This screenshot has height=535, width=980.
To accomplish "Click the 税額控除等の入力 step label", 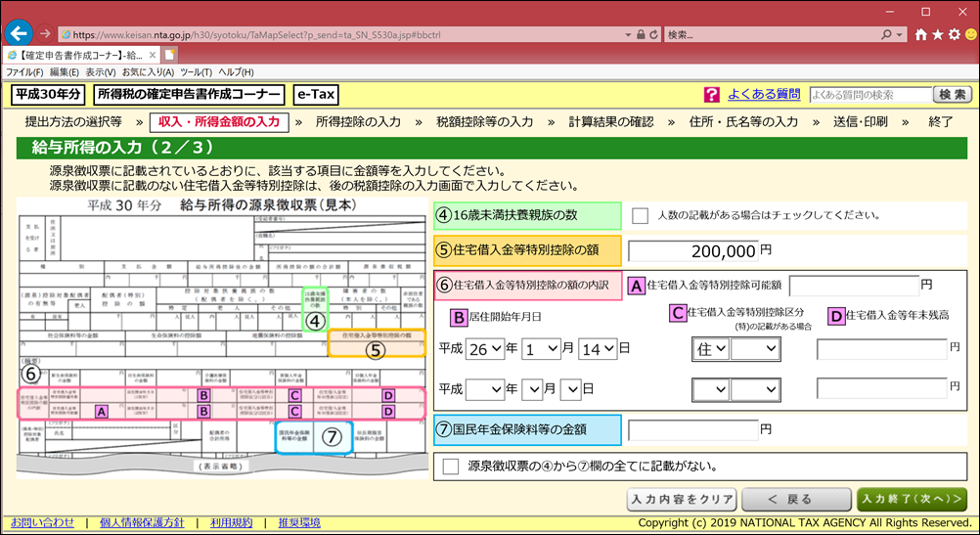I will [484, 122].
